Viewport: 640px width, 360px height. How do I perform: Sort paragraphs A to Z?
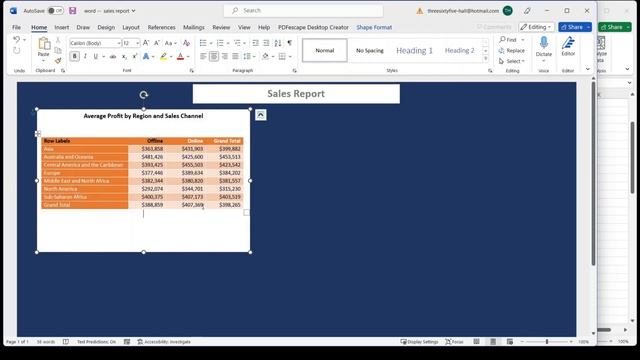coord(278,43)
